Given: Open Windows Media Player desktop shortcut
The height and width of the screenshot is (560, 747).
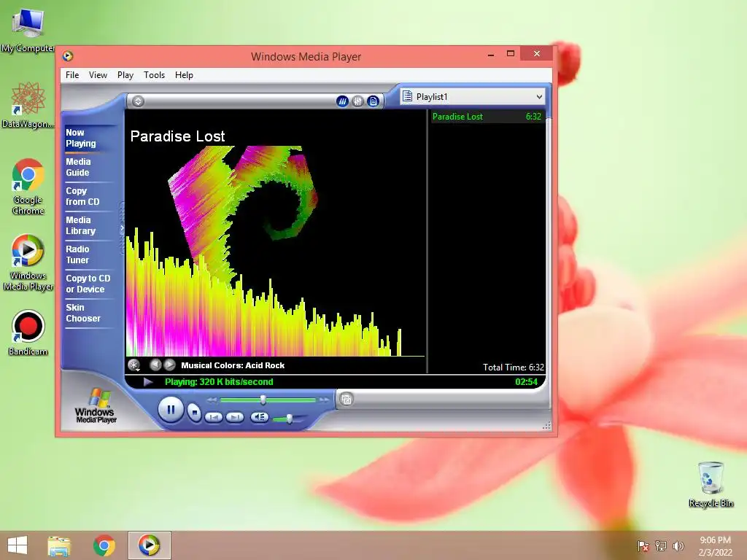Looking at the screenshot, I should point(28,262).
